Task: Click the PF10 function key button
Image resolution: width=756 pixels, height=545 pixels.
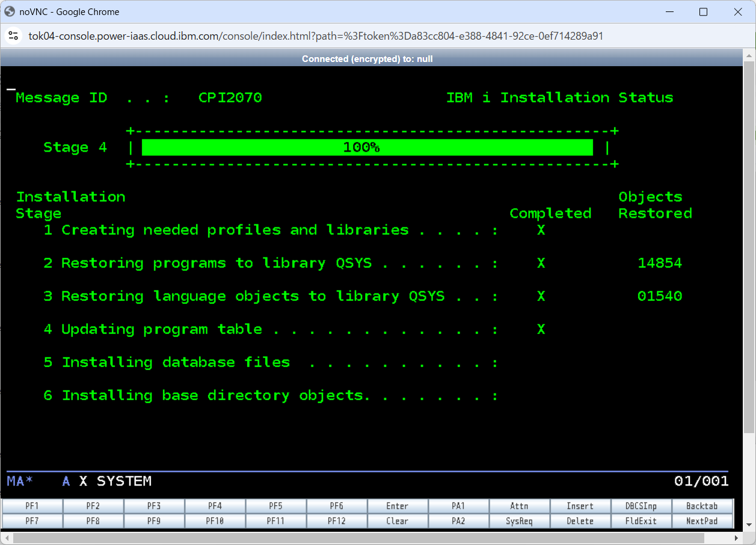Action: click(215, 521)
